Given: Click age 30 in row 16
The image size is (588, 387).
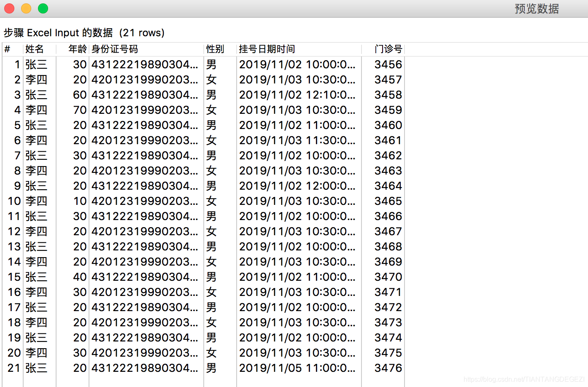Looking at the screenshot, I should 80,292.
